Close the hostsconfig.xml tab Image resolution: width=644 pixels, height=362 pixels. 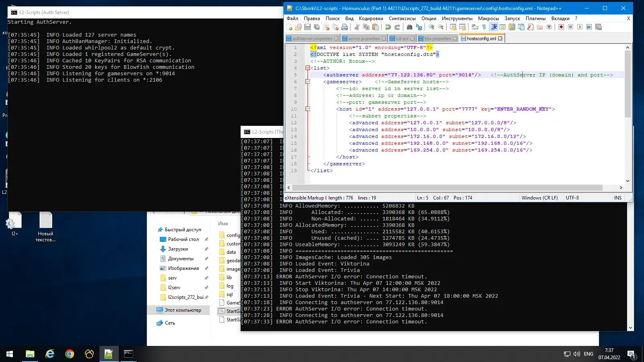pos(500,39)
